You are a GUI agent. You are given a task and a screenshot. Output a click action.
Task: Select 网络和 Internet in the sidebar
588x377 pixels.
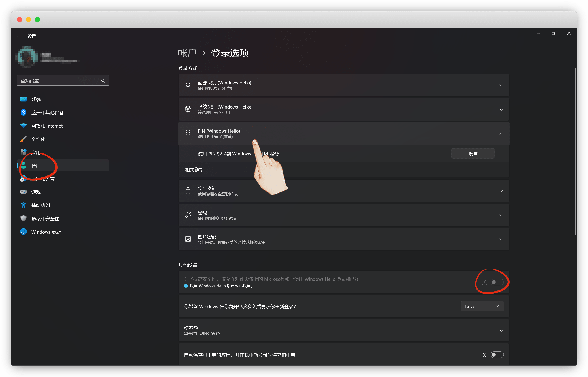click(47, 126)
